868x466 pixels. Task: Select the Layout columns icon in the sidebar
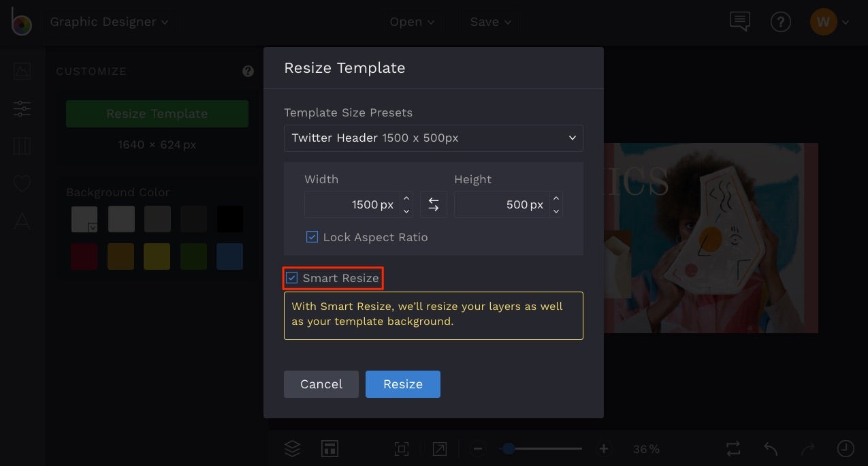(22, 146)
